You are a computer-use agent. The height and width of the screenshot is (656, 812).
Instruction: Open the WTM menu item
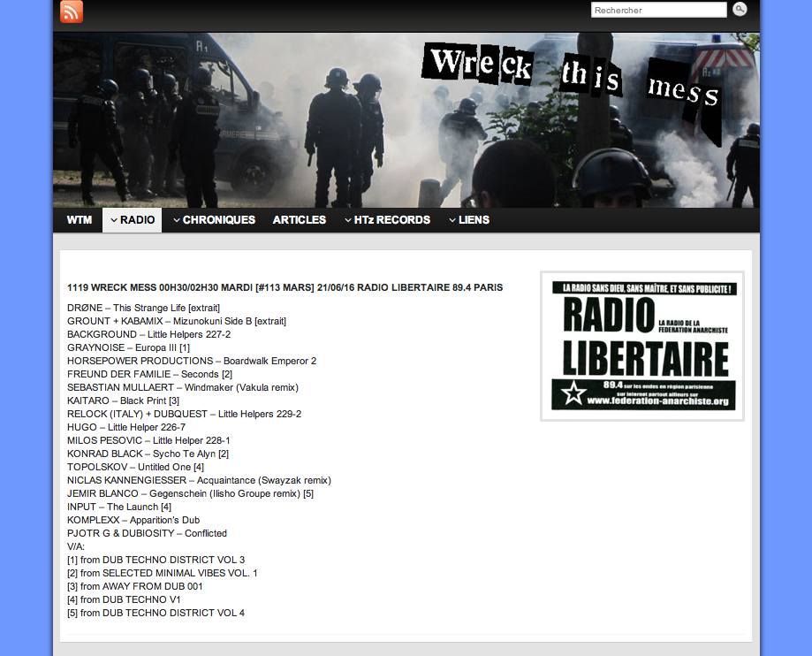click(80, 220)
